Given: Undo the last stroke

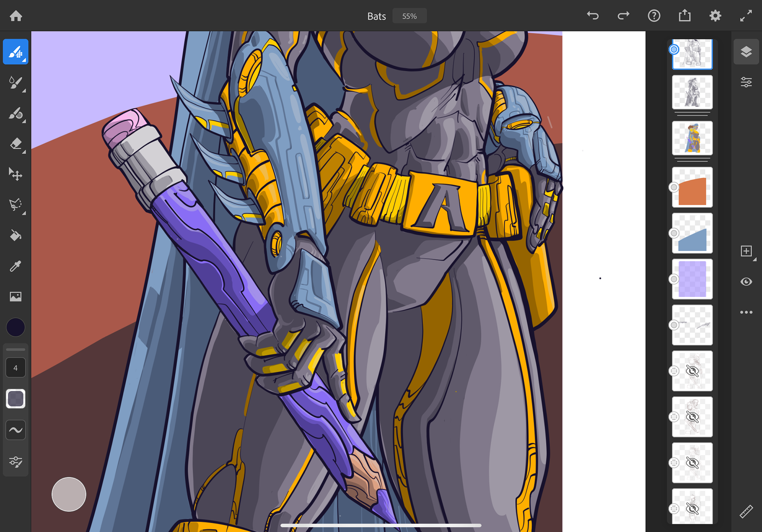Looking at the screenshot, I should (593, 16).
